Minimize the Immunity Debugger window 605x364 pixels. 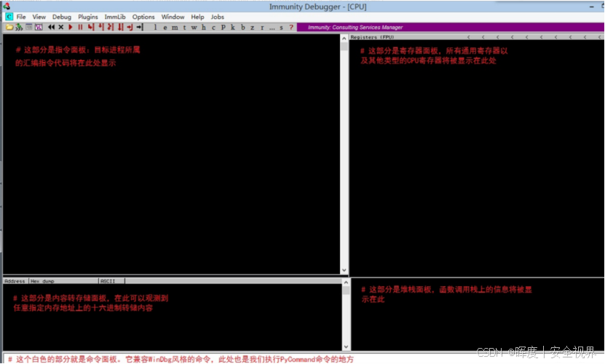(591, 7)
